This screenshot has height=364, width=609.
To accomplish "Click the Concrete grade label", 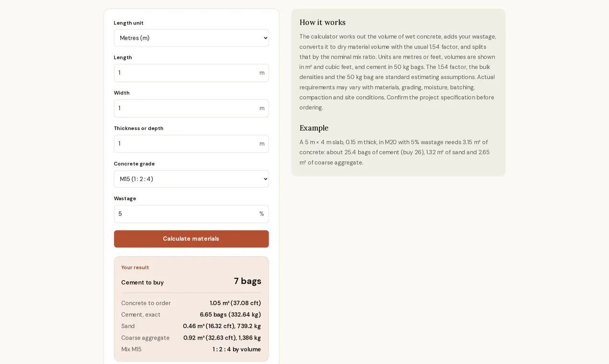I will [x=134, y=164].
